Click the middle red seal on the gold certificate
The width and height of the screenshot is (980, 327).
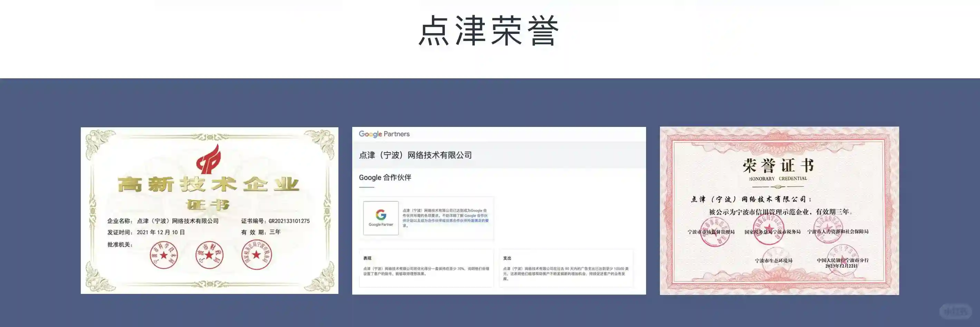pos(209,255)
